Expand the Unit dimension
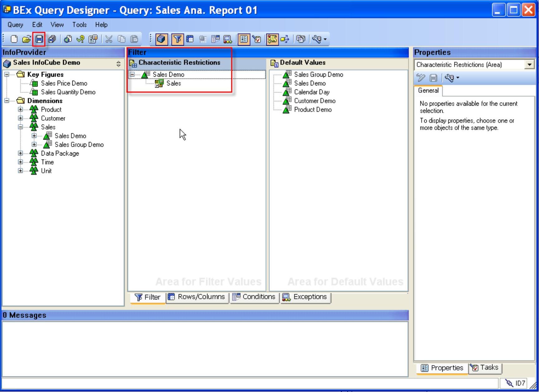The image size is (539, 392). [20, 171]
